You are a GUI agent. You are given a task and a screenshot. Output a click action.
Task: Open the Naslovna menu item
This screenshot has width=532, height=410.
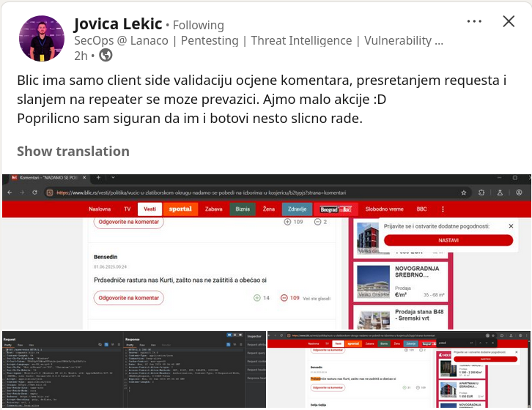[100, 209]
